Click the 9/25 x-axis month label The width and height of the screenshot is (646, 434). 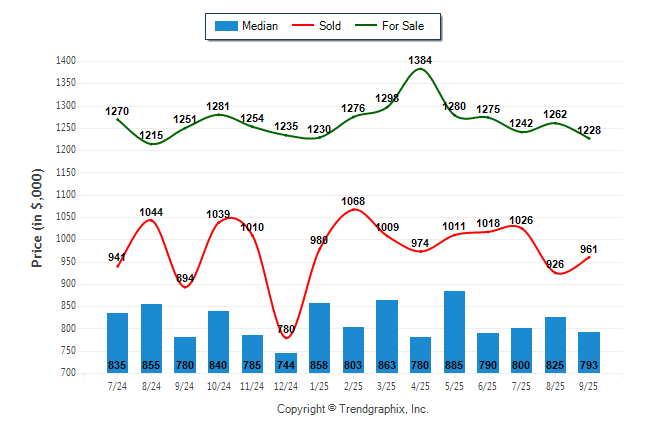point(588,385)
